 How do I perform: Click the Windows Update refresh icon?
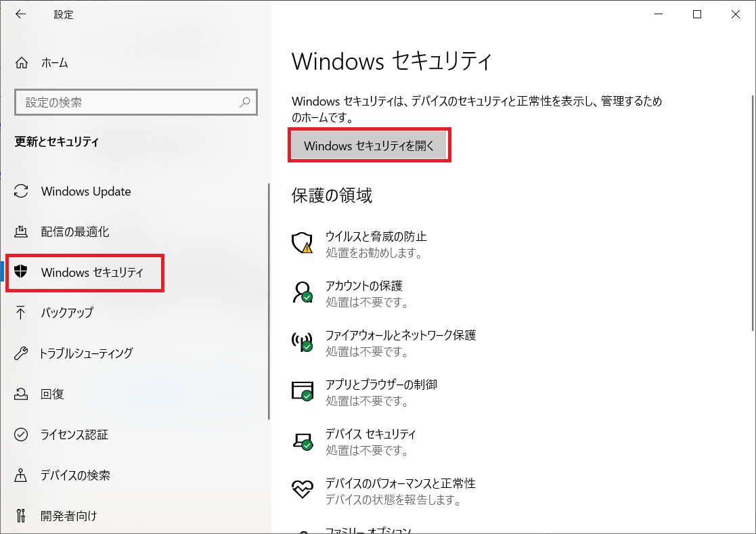21,192
